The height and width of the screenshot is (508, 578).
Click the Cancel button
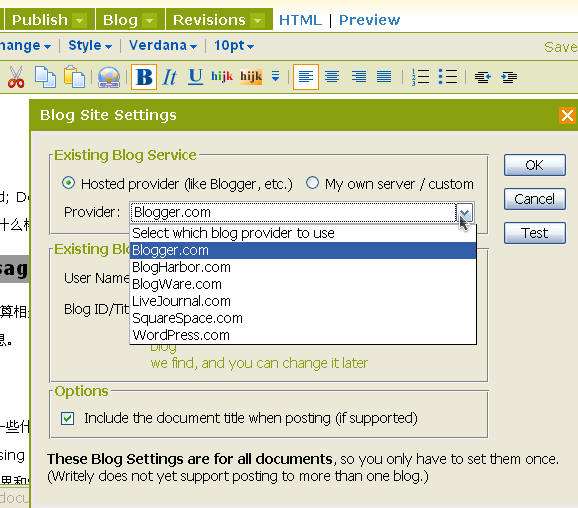tap(535, 199)
